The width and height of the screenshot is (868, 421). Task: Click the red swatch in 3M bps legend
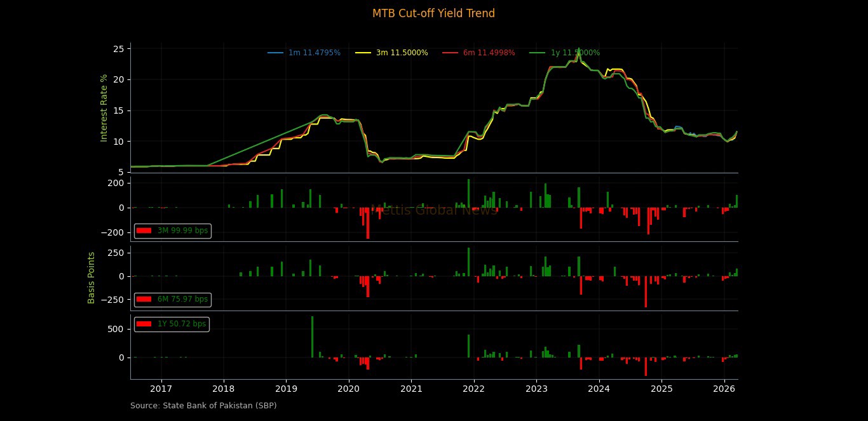click(x=144, y=231)
